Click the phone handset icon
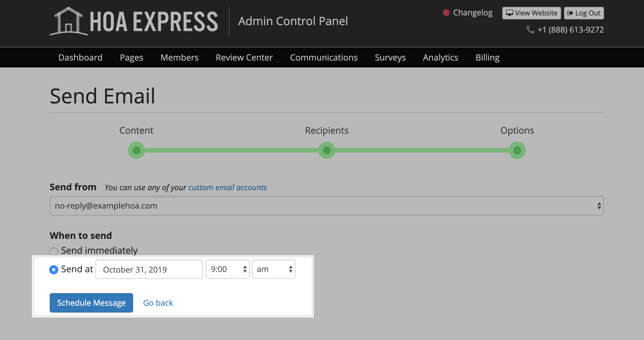Screen dimensions: 644x340 click(x=530, y=29)
